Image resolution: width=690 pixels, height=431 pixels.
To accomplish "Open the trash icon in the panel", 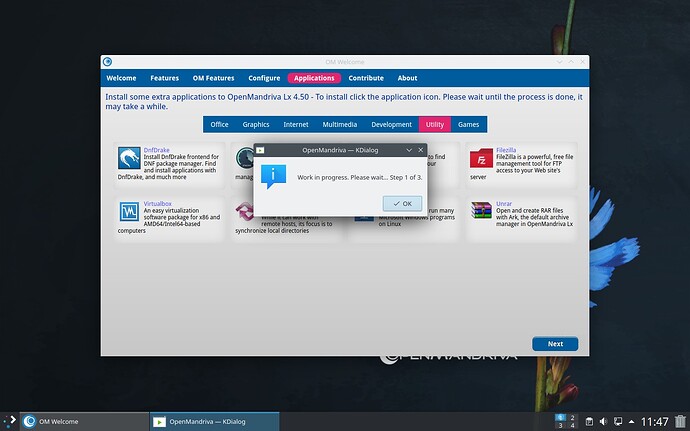I will [x=680, y=421].
